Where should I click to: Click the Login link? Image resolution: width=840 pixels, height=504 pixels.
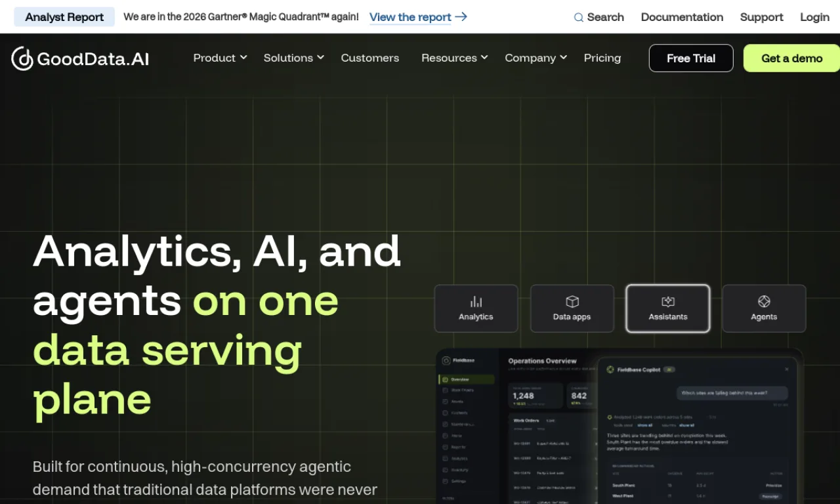click(814, 17)
